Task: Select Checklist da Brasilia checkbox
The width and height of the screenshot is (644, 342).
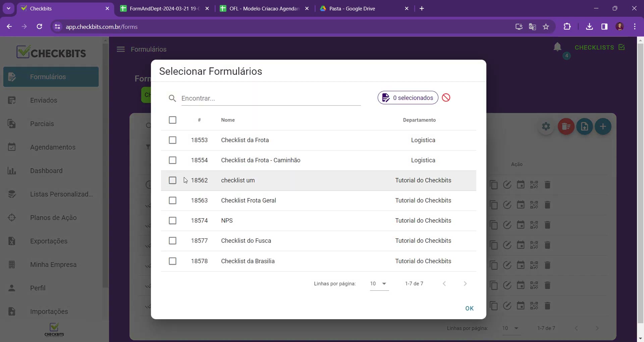Action: (x=172, y=261)
